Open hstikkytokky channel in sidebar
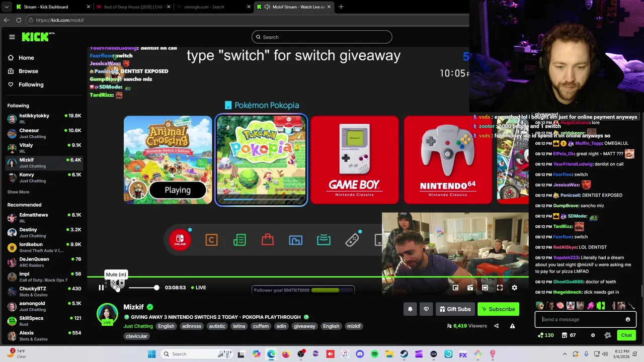Viewport: 644px width, 362px height. coord(44,119)
